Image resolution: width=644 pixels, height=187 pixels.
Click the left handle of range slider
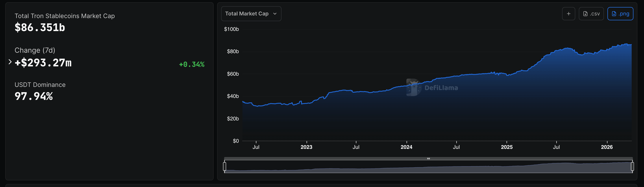pyautogui.click(x=224, y=166)
